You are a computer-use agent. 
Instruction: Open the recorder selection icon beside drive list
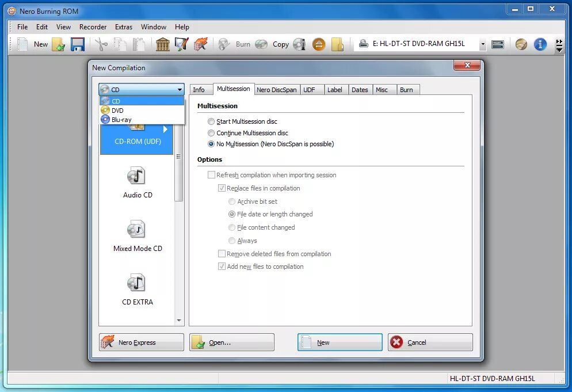(498, 44)
